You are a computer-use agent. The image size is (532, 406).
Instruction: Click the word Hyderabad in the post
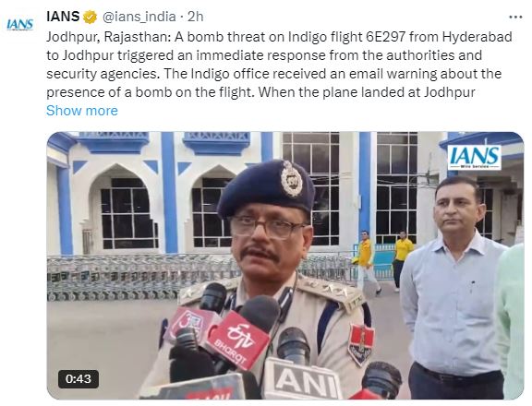click(477, 37)
